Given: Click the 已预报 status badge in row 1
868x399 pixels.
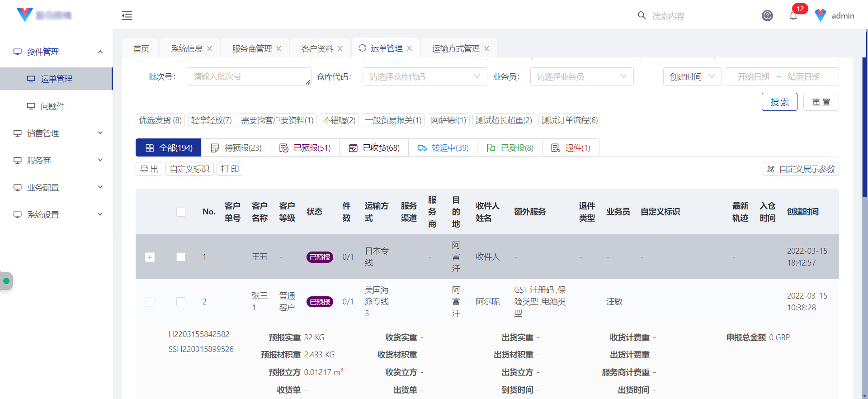Looking at the screenshot, I should coord(320,257).
